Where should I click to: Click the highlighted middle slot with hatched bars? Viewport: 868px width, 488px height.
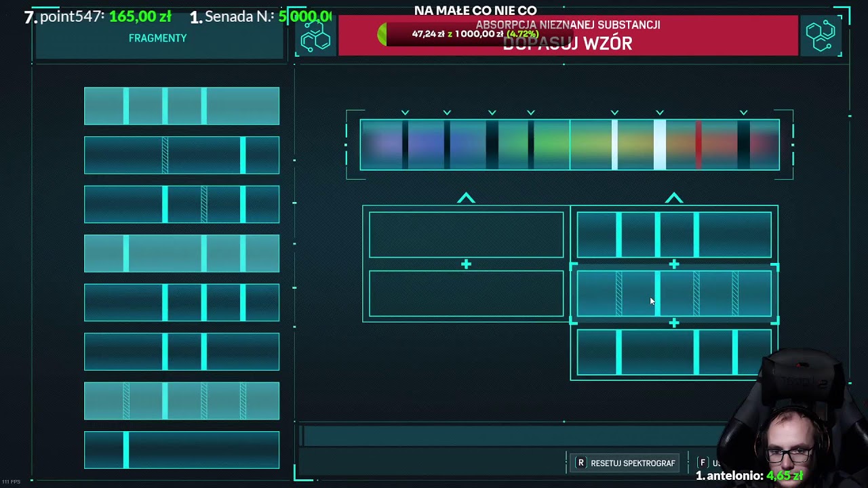[674, 293]
